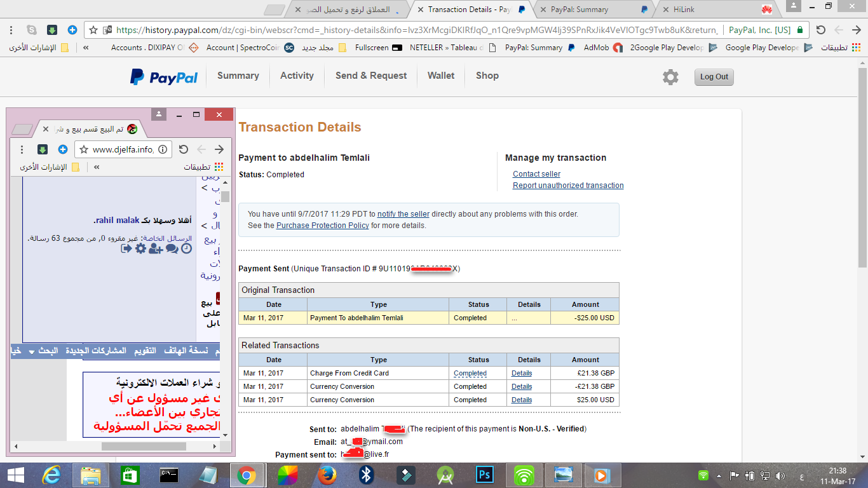The image size is (868, 488).
Task: Expand bookmarks overflow chevron in main window
Action: pos(86,48)
